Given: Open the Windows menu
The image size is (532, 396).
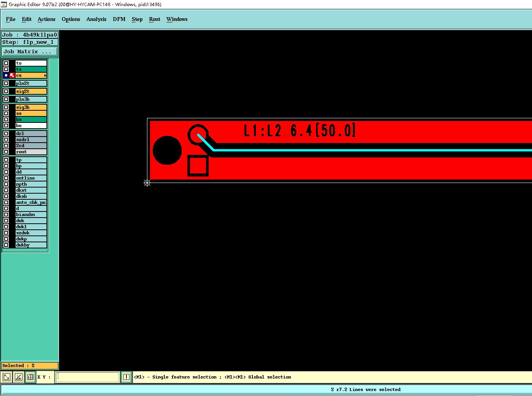Looking at the screenshot, I should coord(177,19).
